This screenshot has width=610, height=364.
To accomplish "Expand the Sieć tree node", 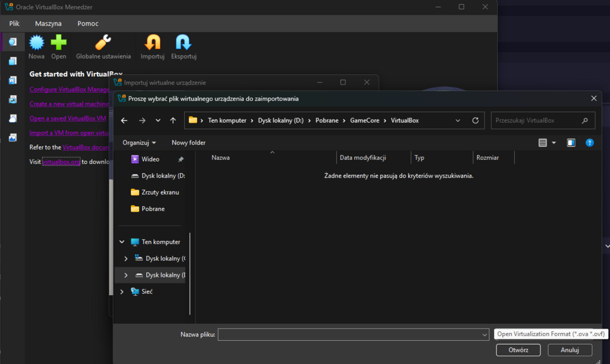I will click(122, 291).
